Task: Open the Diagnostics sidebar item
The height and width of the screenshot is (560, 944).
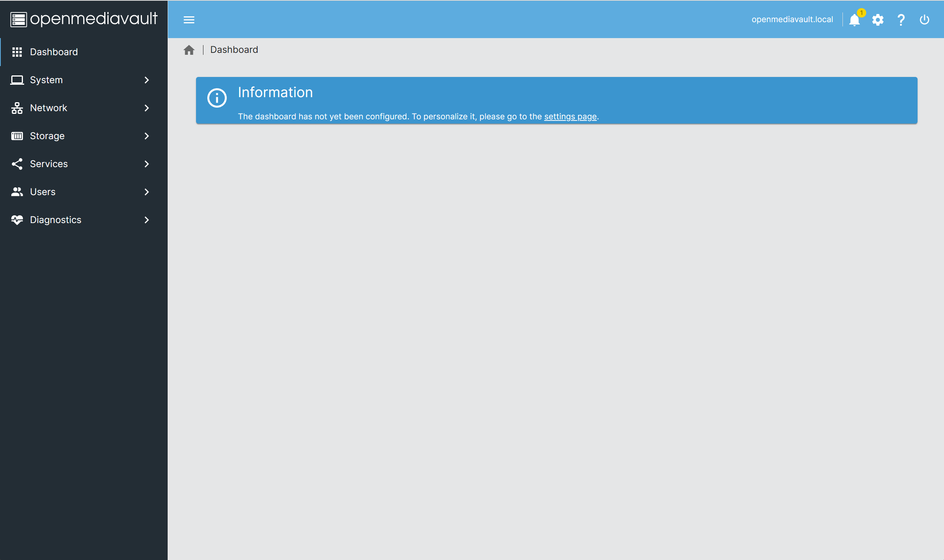Action: 84,220
